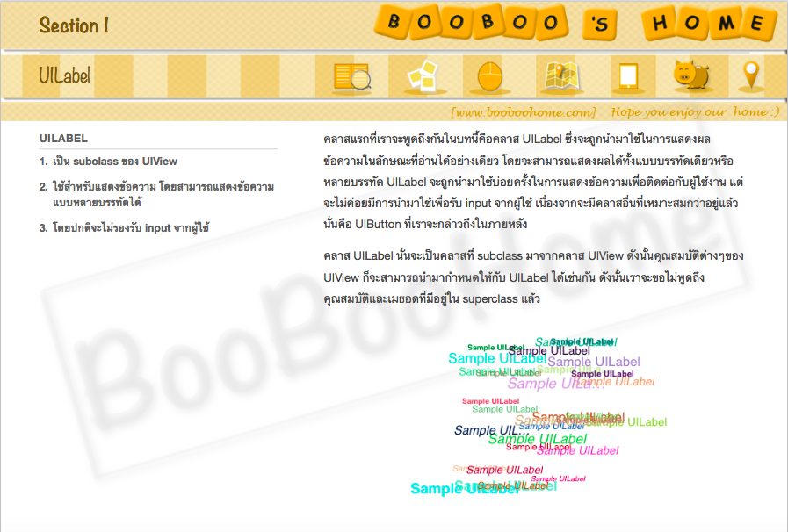The image size is (788, 532).
Task: Open the www.booboohome.com link
Action: (524, 112)
